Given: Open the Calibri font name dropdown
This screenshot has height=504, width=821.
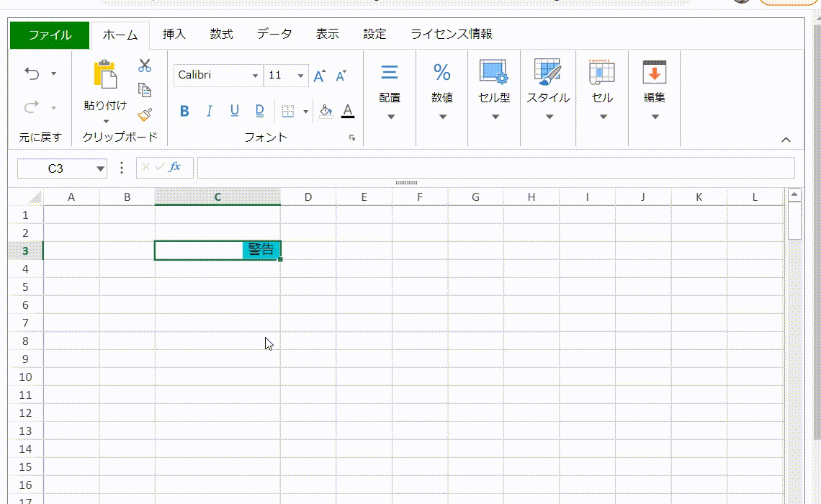Looking at the screenshot, I should coord(255,76).
